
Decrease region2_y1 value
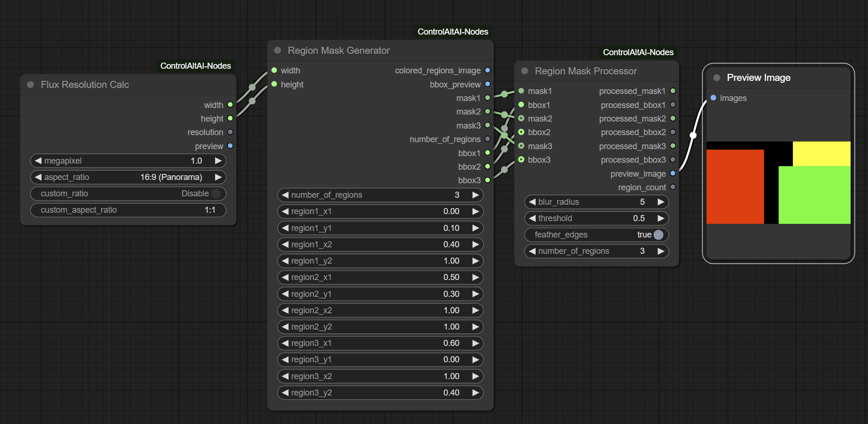tap(285, 294)
